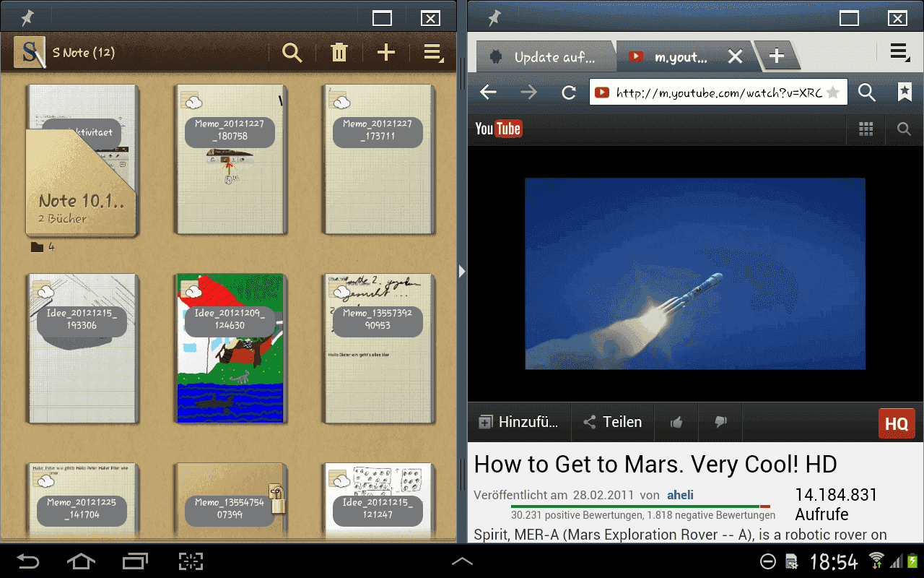This screenshot has width=924, height=578.
Task: Tap the blocking mode status icon
Action: 769,561
